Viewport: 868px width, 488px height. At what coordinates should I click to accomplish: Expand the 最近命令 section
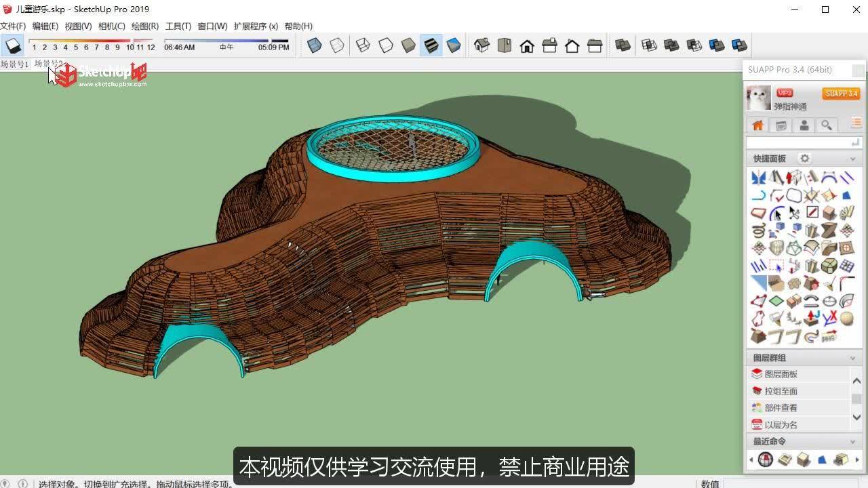click(x=852, y=441)
